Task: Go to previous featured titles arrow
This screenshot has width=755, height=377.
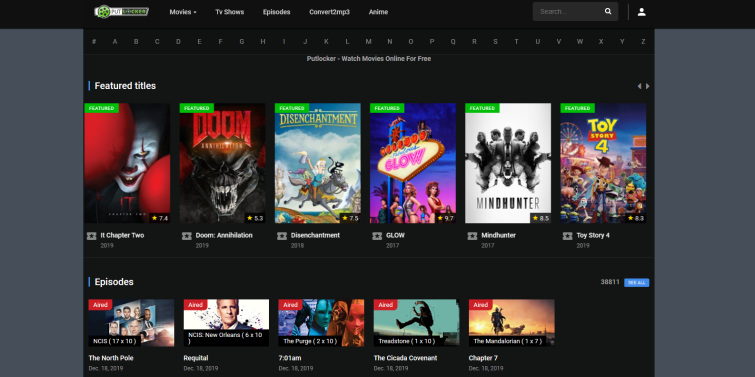Action: [639, 86]
